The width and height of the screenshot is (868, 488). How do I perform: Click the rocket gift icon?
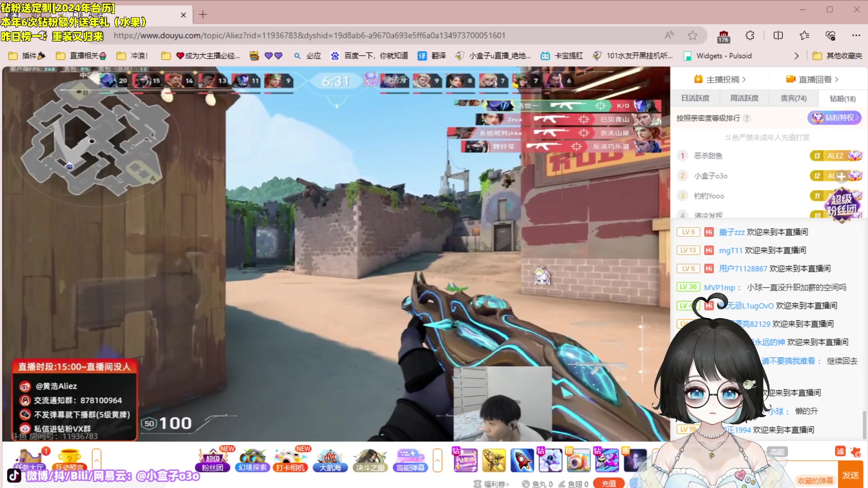tap(522, 460)
